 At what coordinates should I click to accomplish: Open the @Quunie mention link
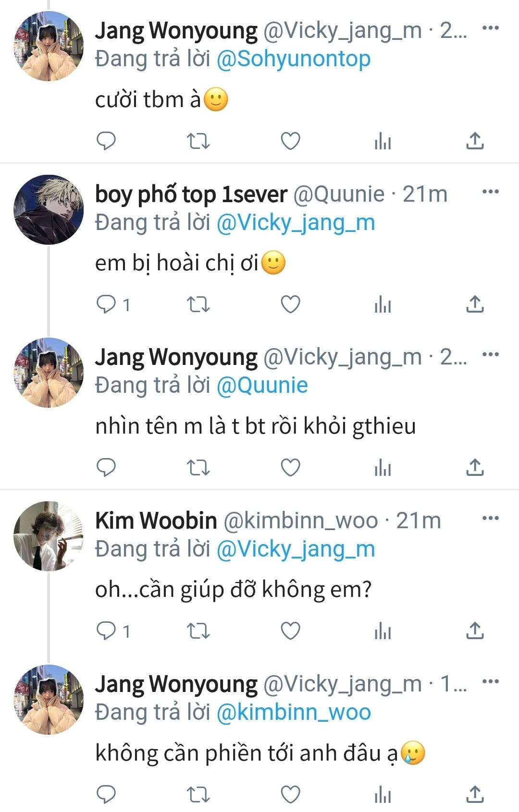point(262,386)
